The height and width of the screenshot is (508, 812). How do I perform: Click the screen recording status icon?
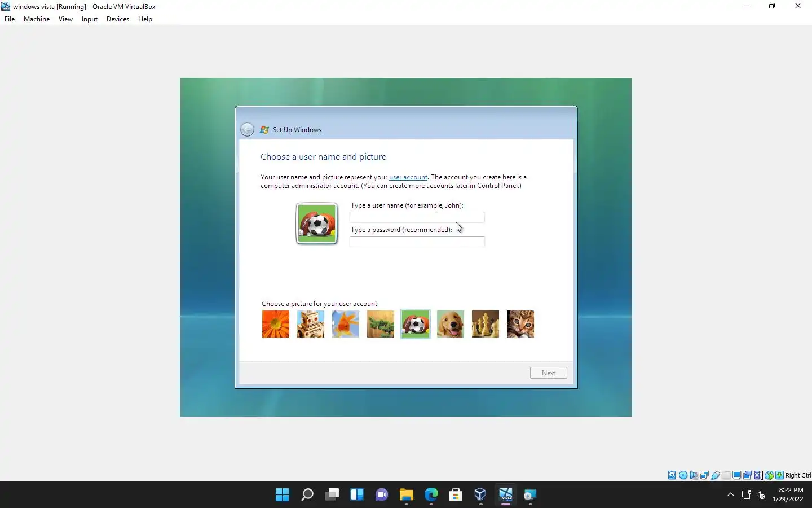pos(747,475)
